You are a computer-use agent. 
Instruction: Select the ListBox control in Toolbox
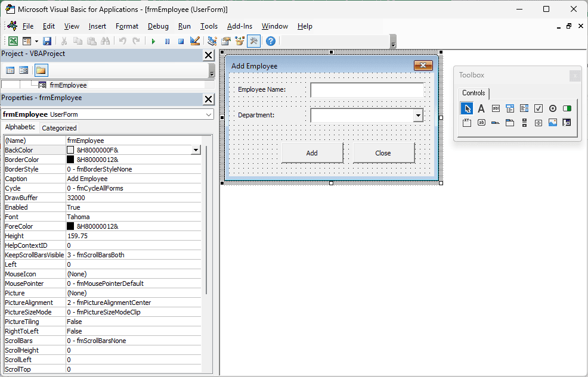524,108
